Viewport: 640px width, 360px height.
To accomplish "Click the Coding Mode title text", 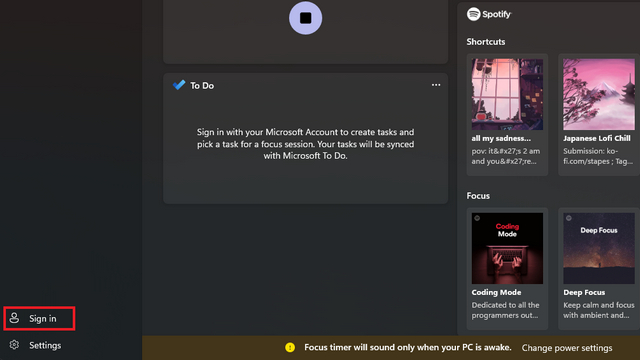I will (496, 292).
